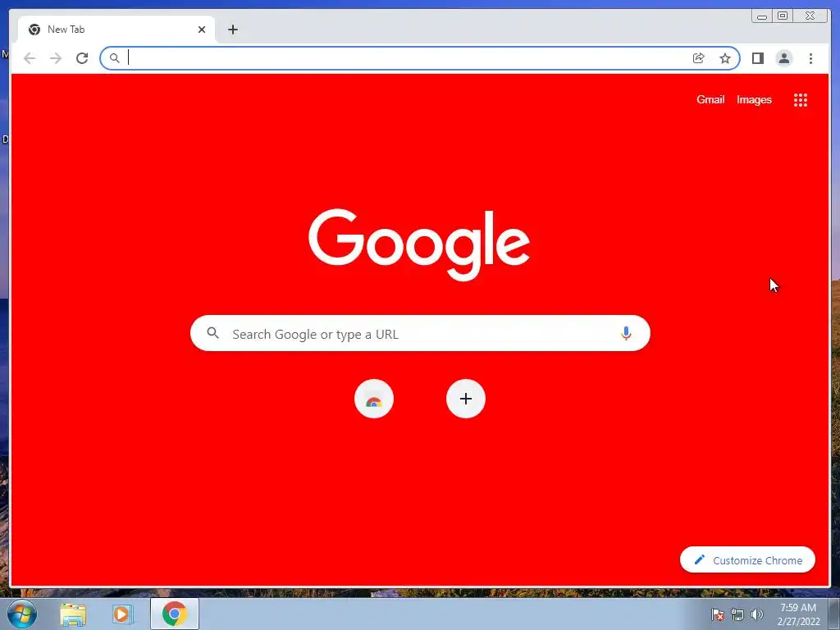
Task: Launch Windows Media Player from taskbar
Action: pyautogui.click(x=123, y=614)
